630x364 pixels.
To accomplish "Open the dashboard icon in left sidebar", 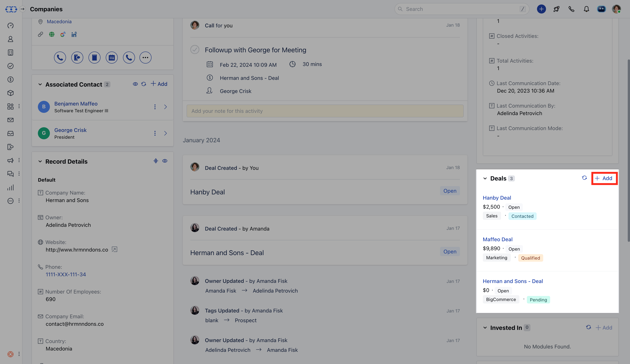I will tap(10, 25).
